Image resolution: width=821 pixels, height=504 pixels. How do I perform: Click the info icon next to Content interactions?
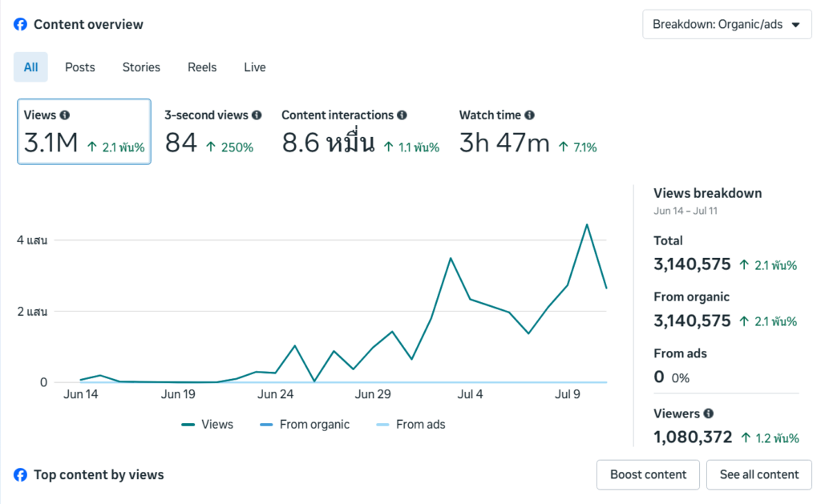[402, 115]
